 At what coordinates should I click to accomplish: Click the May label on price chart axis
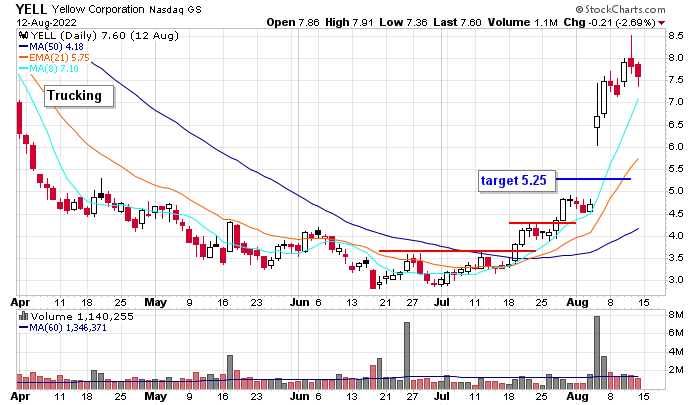coord(155,303)
